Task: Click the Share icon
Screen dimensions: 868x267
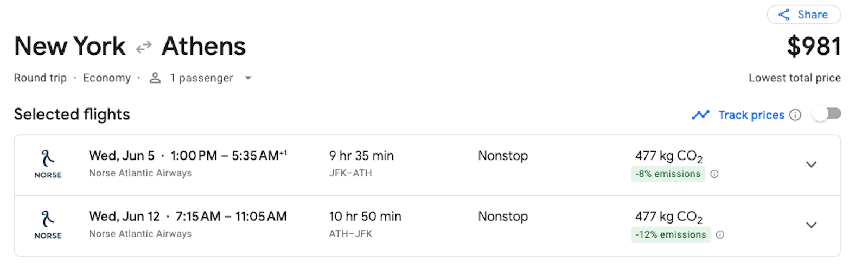Action: 784,15
